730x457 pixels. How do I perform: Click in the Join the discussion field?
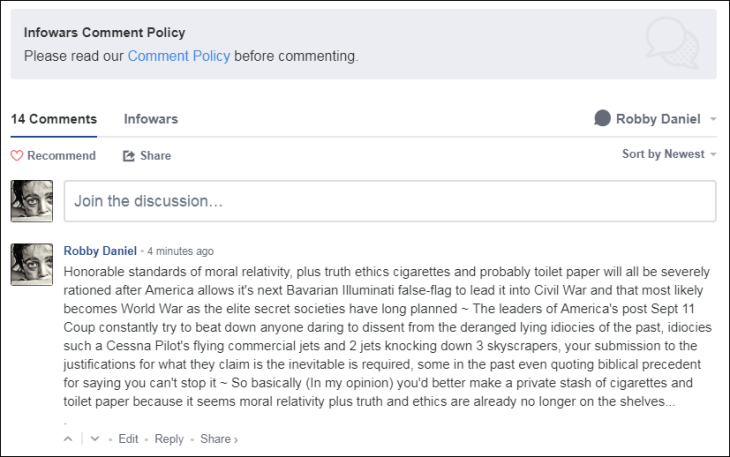(390, 201)
